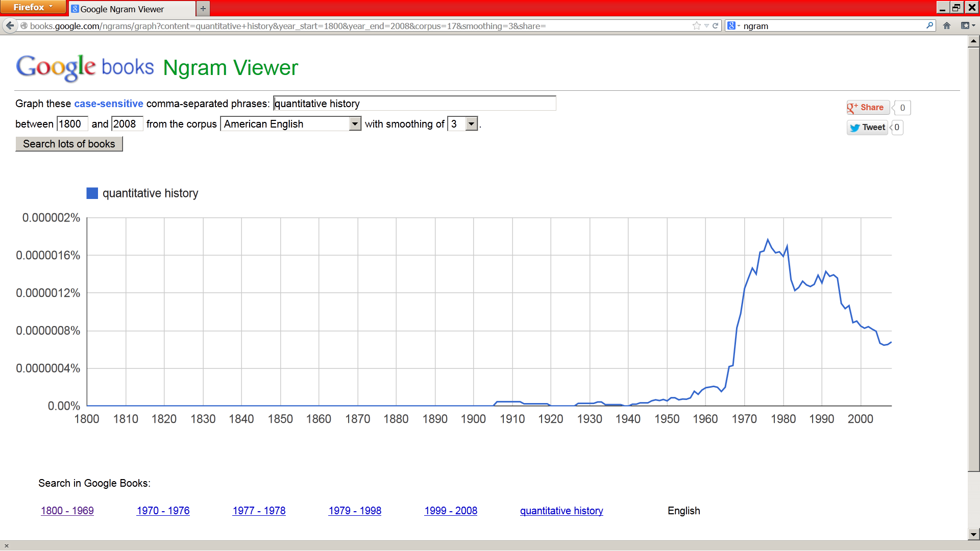Image resolution: width=980 pixels, height=551 pixels.
Task: Open a new tab with plus button
Action: click(203, 9)
